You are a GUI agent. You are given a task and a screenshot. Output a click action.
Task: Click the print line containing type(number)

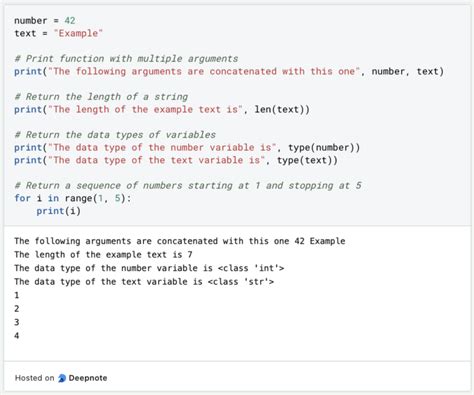coord(187,147)
